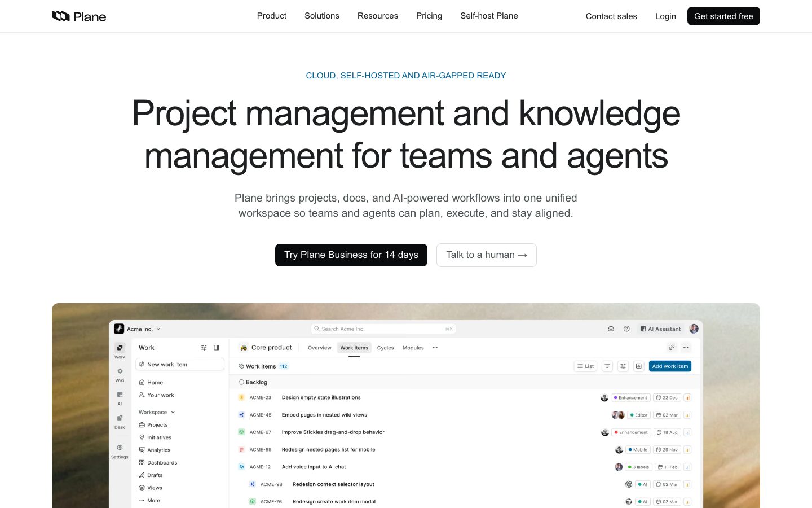Screen dimensions: 812x508
Task: Open the Mobile label on ACME-89
Action: point(638,450)
